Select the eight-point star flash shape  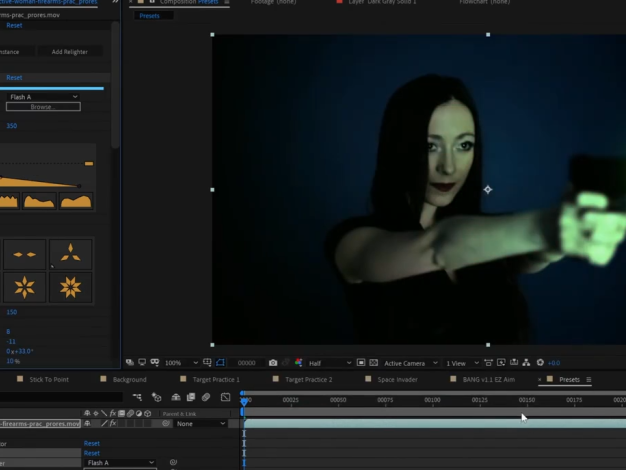coord(70,288)
